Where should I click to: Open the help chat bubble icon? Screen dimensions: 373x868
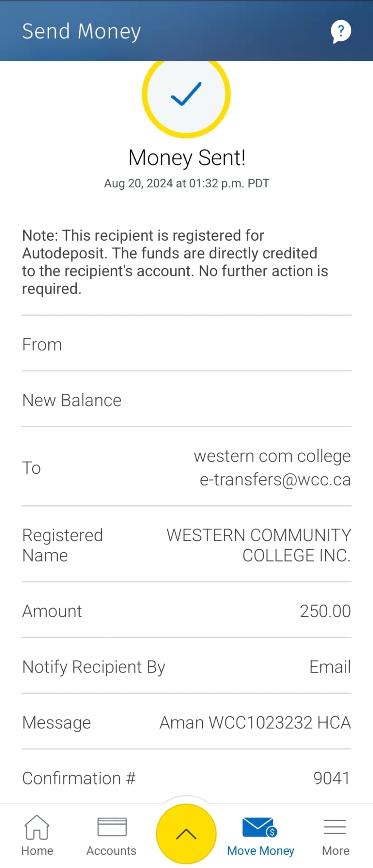tap(341, 31)
